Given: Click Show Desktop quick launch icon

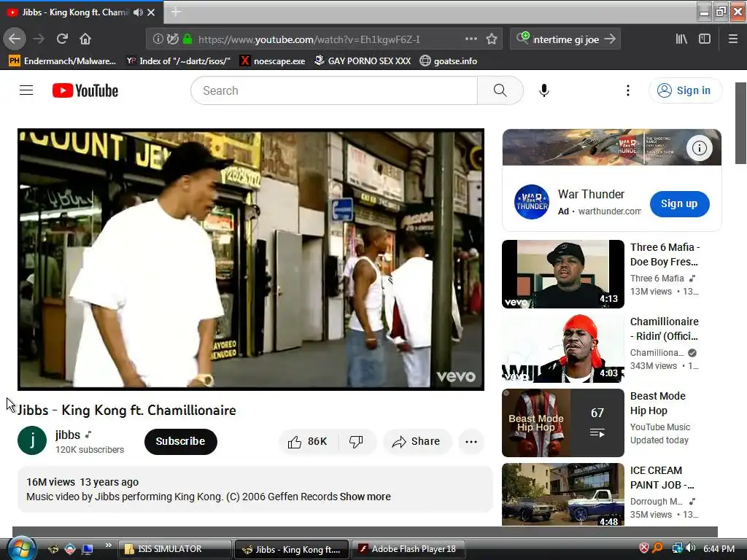Looking at the screenshot, I should click(88, 549).
